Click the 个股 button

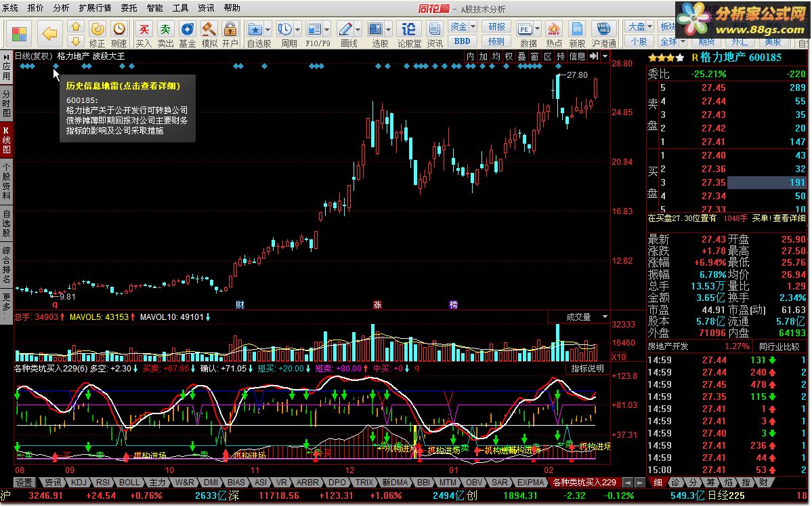(x=639, y=41)
